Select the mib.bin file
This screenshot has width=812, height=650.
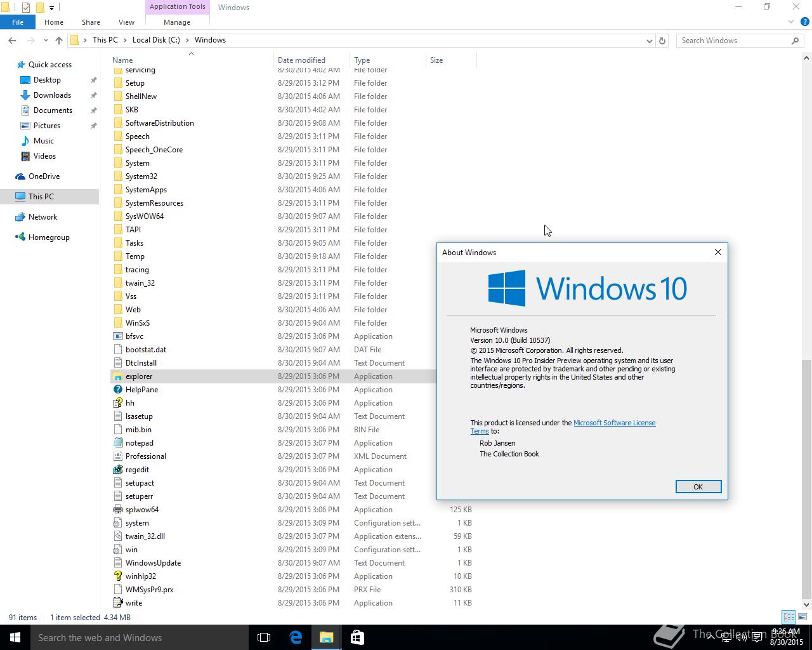(x=138, y=430)
